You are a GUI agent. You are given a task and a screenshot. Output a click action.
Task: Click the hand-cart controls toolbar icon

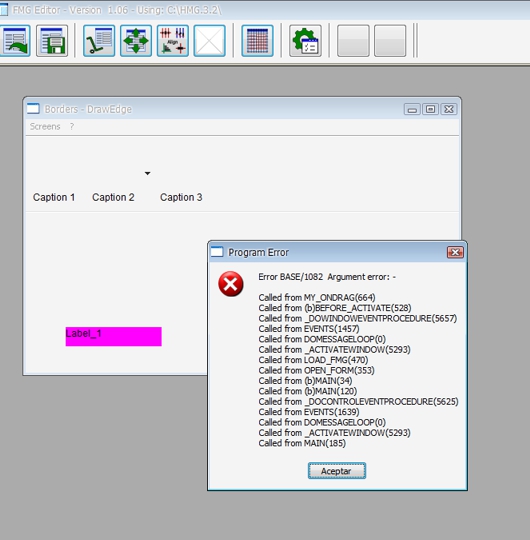99,41
